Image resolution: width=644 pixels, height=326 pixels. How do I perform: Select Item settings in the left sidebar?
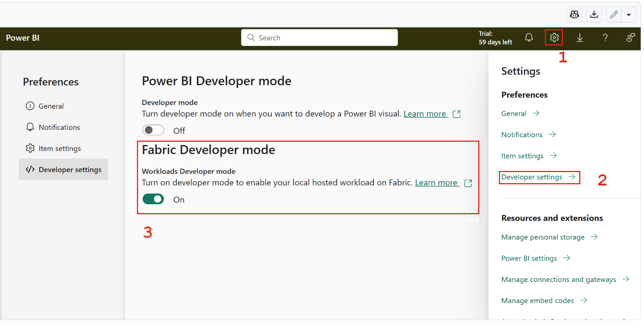click(x=60, y=148)
